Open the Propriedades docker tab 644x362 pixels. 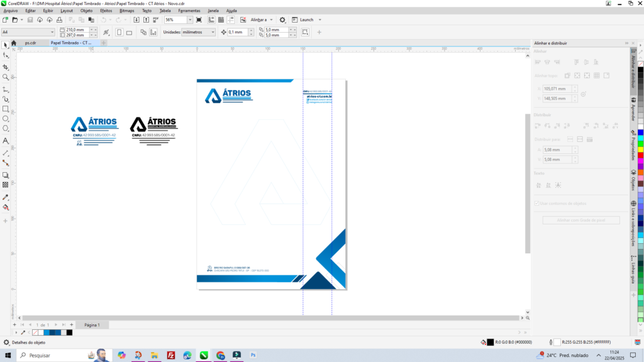634,145
